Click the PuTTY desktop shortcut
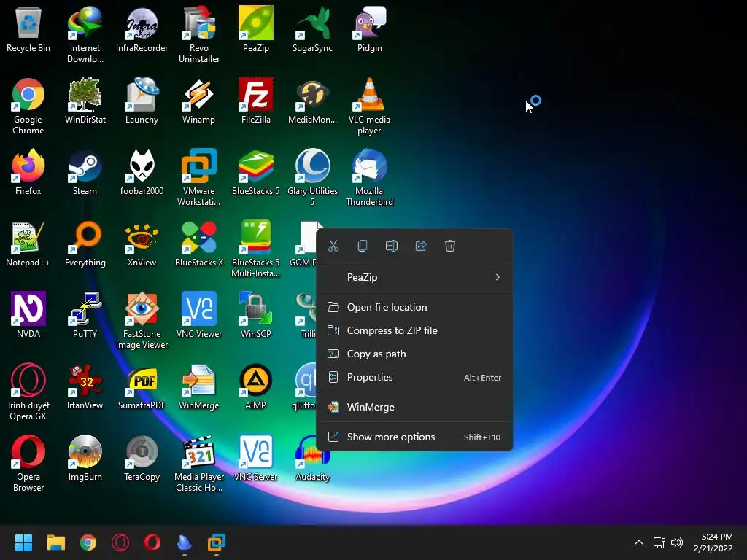This screenshot has height=560, width=747. 85,315
